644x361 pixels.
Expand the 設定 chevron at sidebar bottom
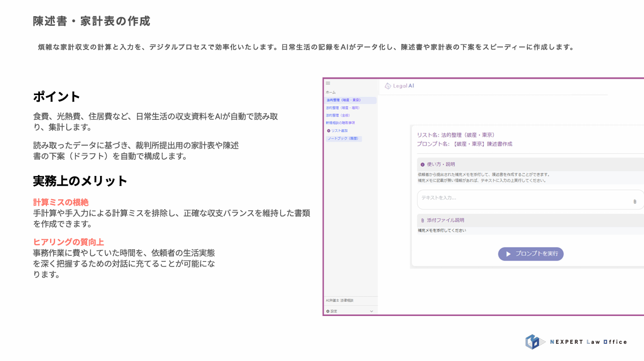point(371,310)
